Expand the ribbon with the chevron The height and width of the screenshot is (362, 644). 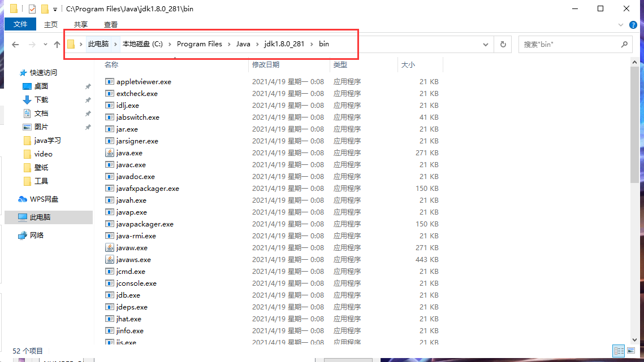621,25
